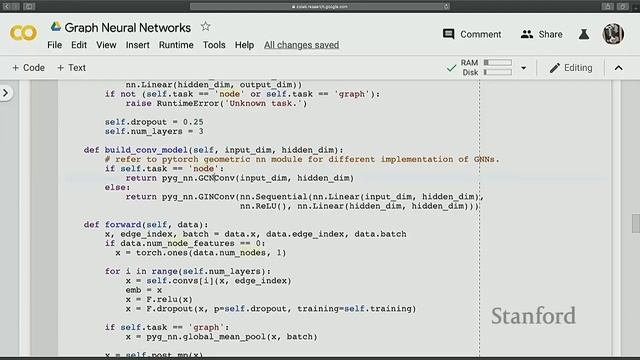Click the 'x = F.relu(x)' line
The width and height of the screenshot is (640, 360).
159,299
